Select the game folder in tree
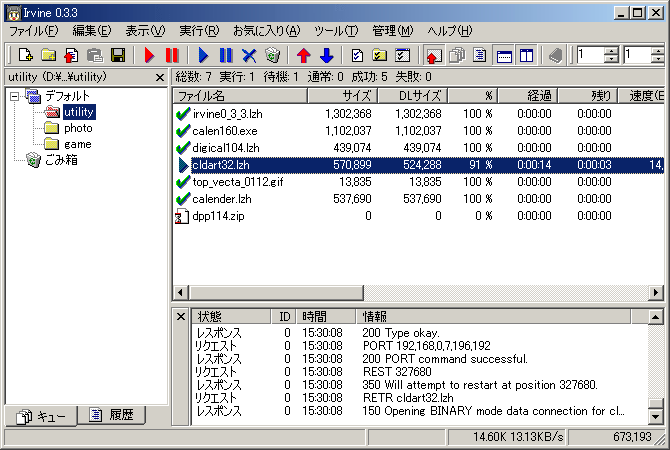 coord(77,144)
